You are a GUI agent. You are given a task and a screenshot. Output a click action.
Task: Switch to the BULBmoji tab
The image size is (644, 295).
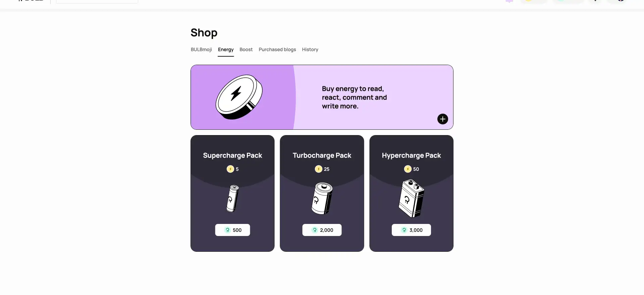coord(201,50)
